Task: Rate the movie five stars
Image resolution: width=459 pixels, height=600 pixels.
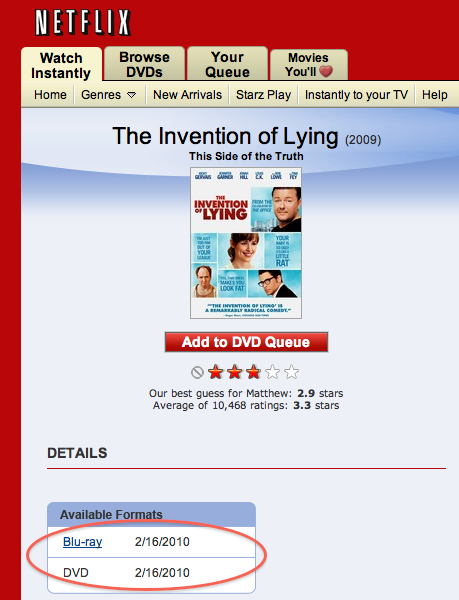Action: point(291,372)
